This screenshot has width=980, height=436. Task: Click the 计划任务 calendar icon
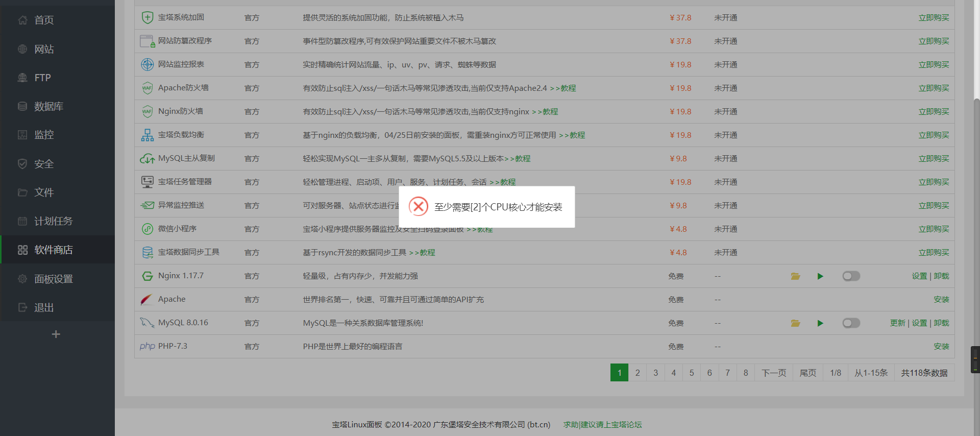(x=22, y=221)
